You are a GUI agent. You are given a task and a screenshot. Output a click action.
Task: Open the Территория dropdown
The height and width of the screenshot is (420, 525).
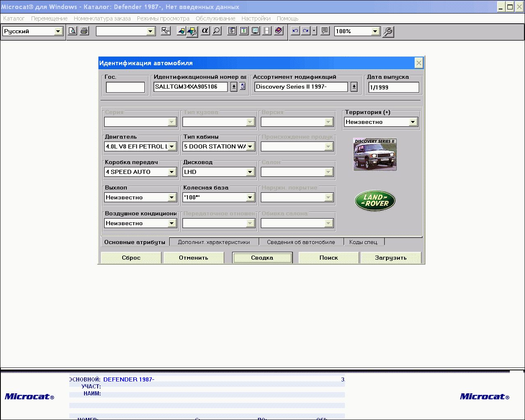[413, 122]
